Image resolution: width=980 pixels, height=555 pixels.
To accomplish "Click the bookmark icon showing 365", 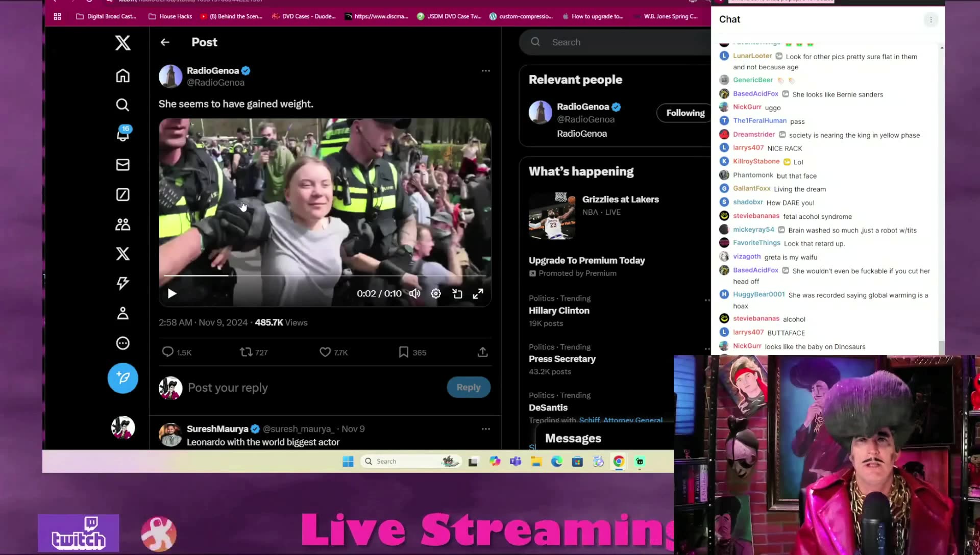I will [x=403, y=352].
